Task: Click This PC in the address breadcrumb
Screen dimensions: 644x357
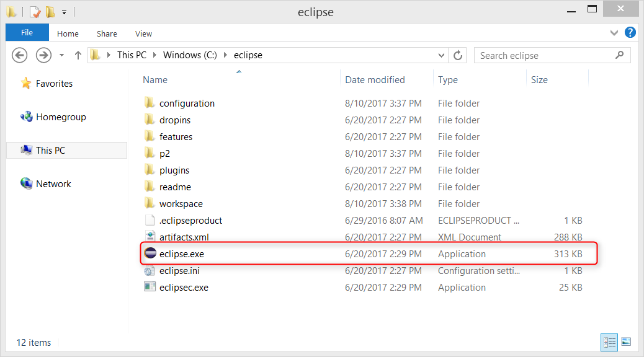Action: (132, 55)
